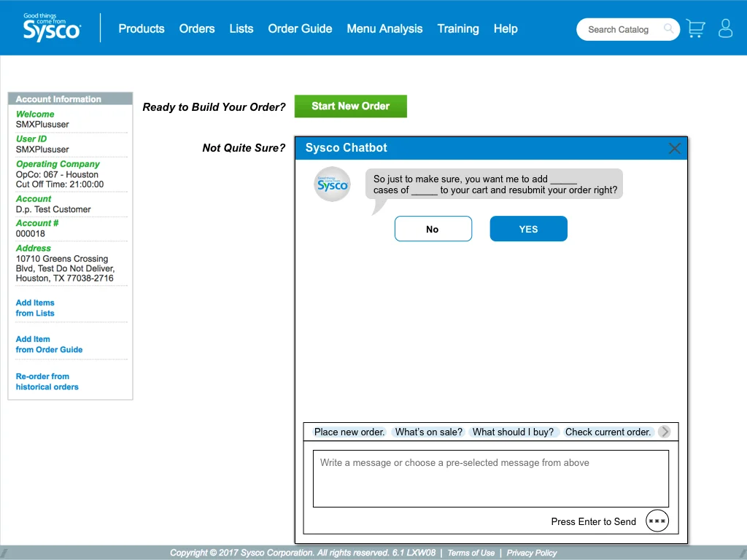Click the right chevron beside quick replies
The height and width of the screenshot is (560, 747).
coord(664,431)
